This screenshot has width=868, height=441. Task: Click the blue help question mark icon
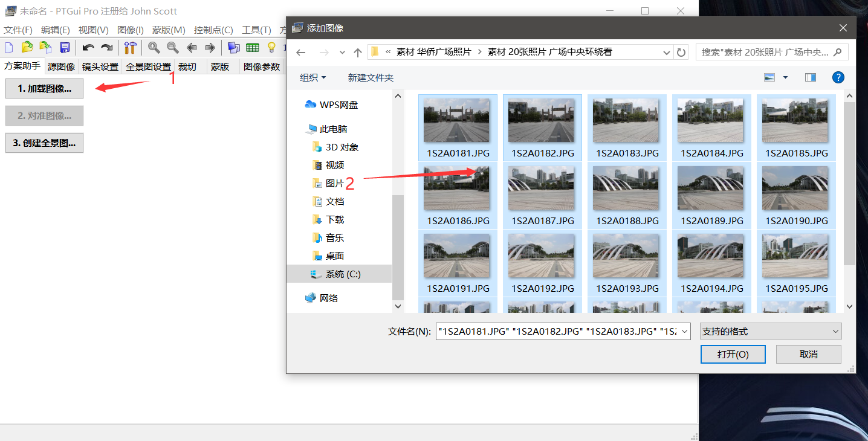pos(838,77)
